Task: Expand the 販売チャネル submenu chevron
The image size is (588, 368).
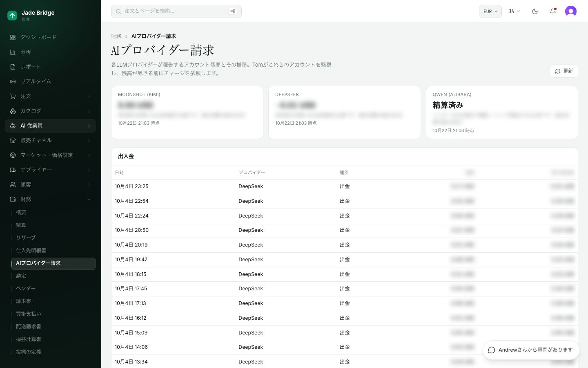Action: point(89,140)
